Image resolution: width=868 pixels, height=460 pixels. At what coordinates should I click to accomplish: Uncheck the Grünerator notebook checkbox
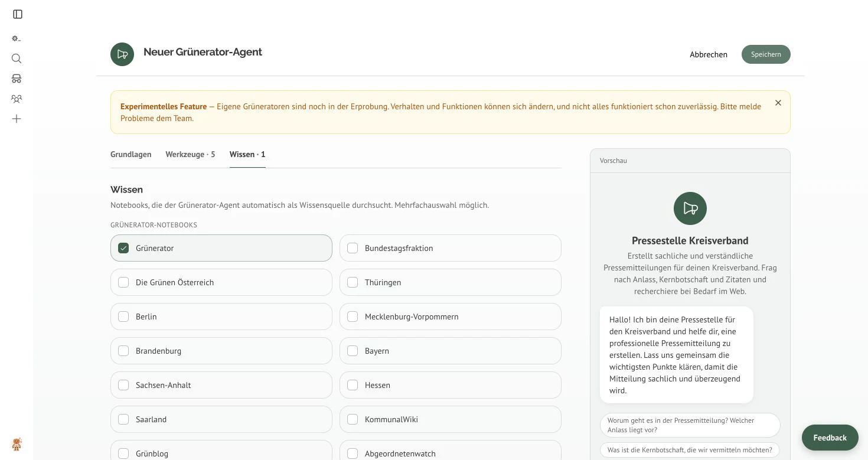[x=123, y=248]
